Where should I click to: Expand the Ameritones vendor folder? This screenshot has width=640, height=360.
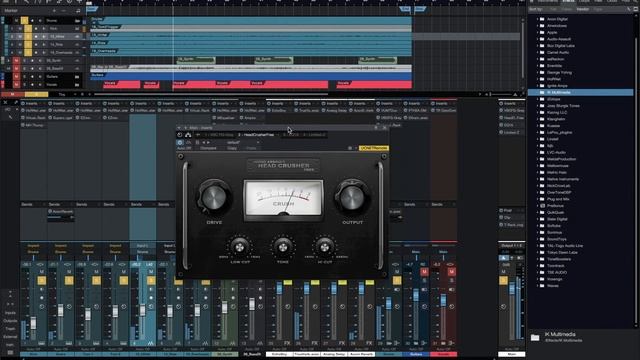pos(538,26)
